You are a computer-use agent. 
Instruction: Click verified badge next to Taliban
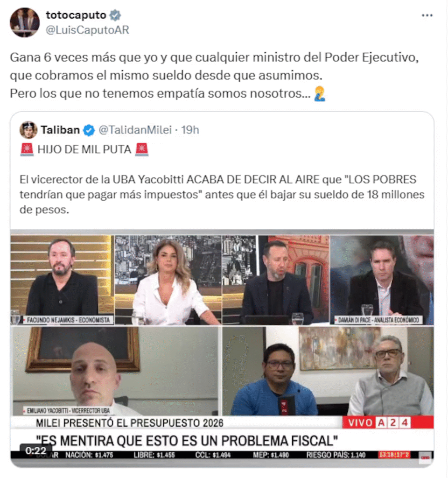tap(89, 130)
